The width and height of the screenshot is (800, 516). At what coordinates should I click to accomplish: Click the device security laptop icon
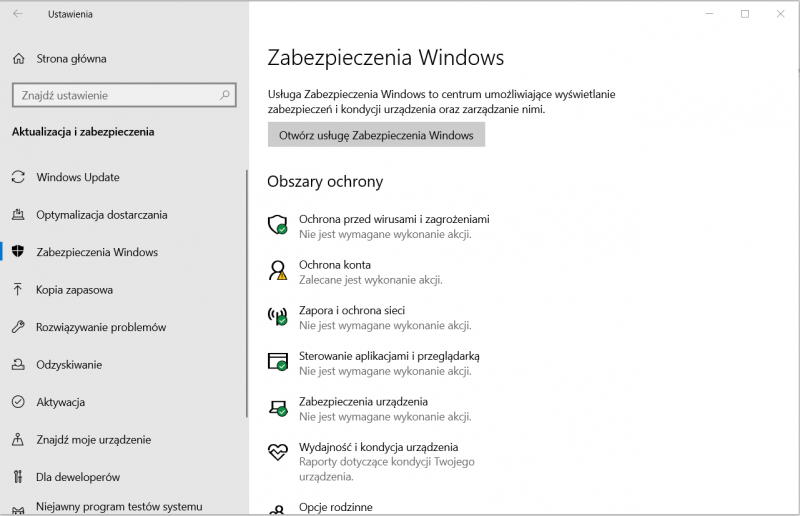pyautogui.click(x=278, y=407)
